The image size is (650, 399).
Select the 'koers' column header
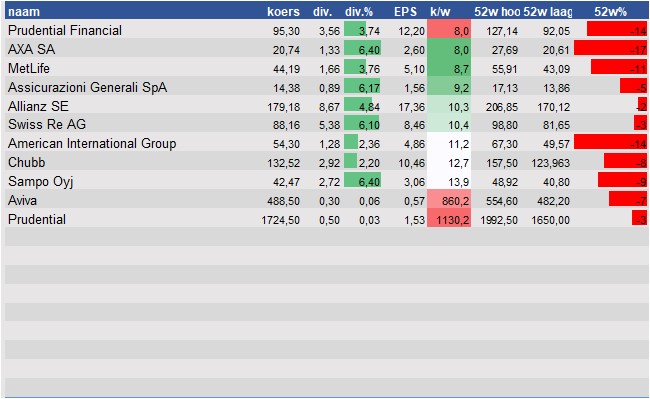pos(283,11)
